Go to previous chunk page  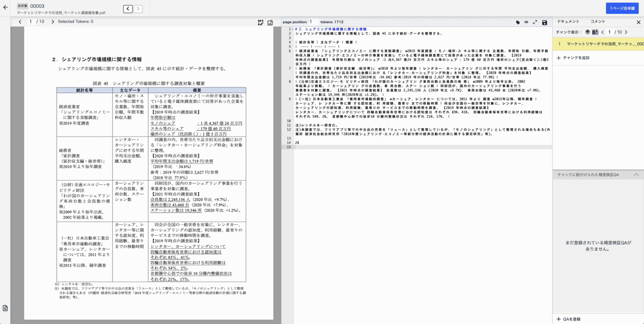pos(602,32)
